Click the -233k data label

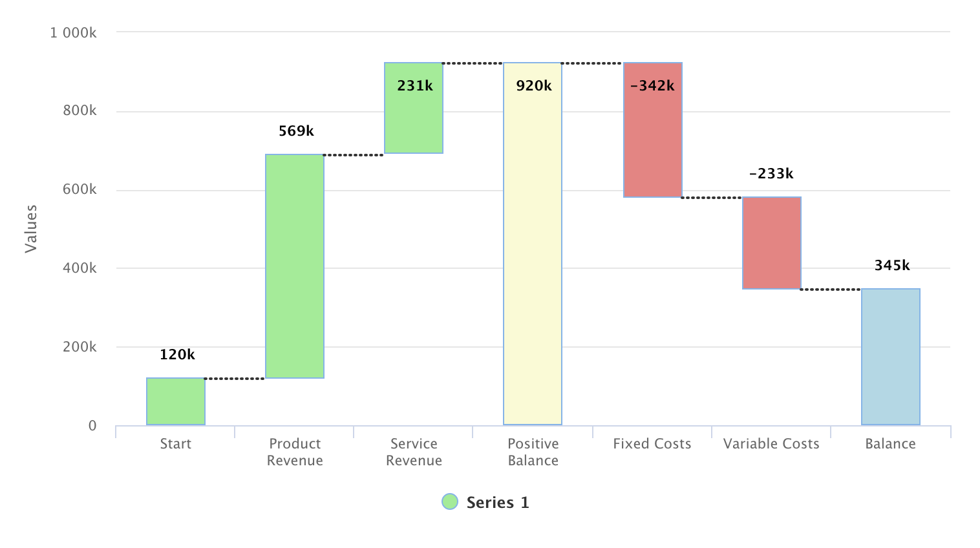pos(771,174)
